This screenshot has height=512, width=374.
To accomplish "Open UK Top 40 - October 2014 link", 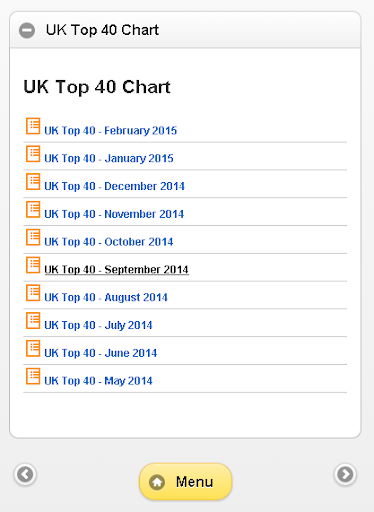I will [x=109, y=242].
